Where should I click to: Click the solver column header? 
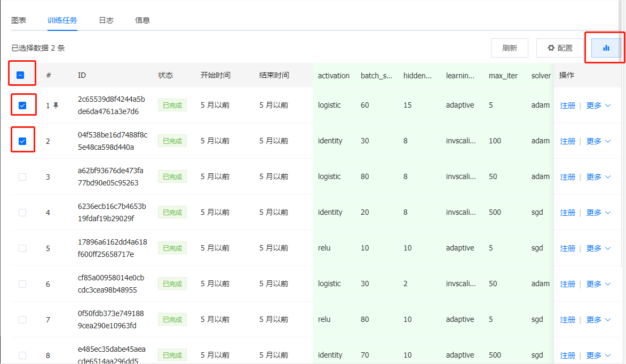541,75
